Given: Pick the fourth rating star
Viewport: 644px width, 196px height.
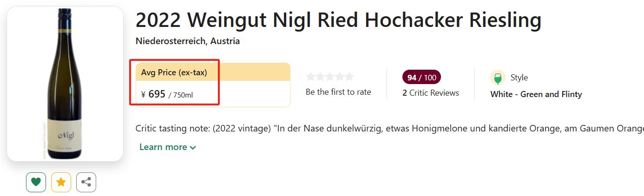Looking at the screenshot, I should click(340, 77).
